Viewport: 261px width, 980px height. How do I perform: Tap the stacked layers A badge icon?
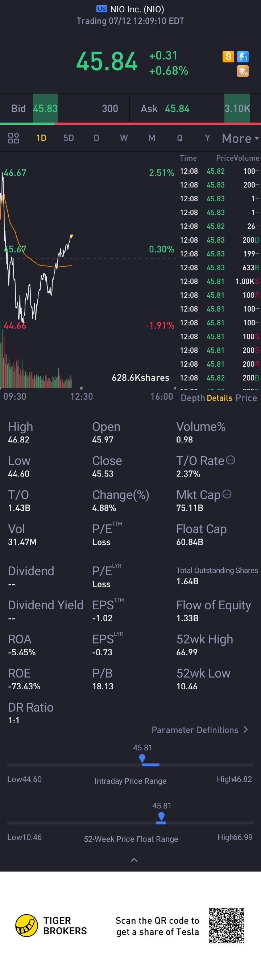point(243,71)
